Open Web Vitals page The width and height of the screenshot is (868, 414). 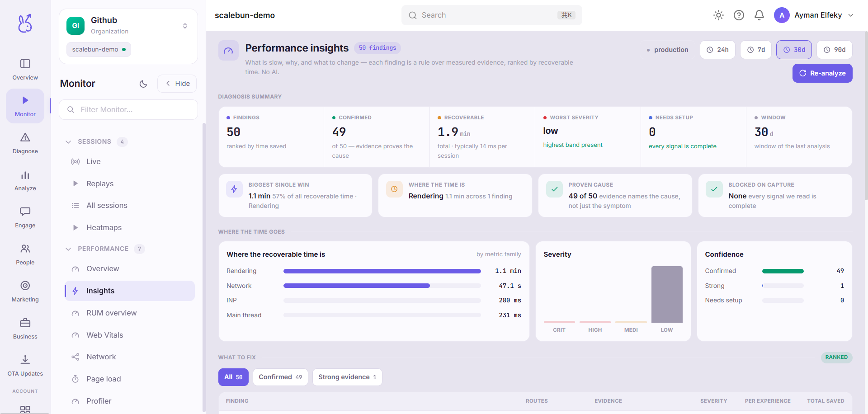pos(130,335)
